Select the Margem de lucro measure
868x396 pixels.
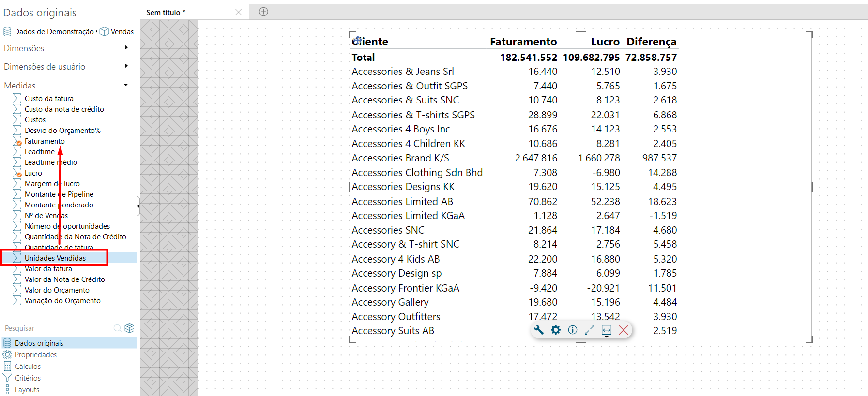tap(52, 183)
